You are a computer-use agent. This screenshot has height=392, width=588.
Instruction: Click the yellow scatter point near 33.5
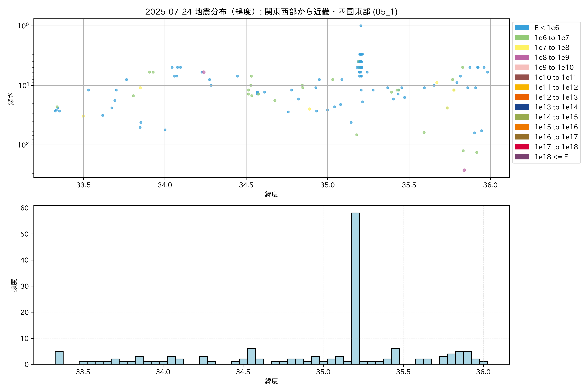click(83, 116)
